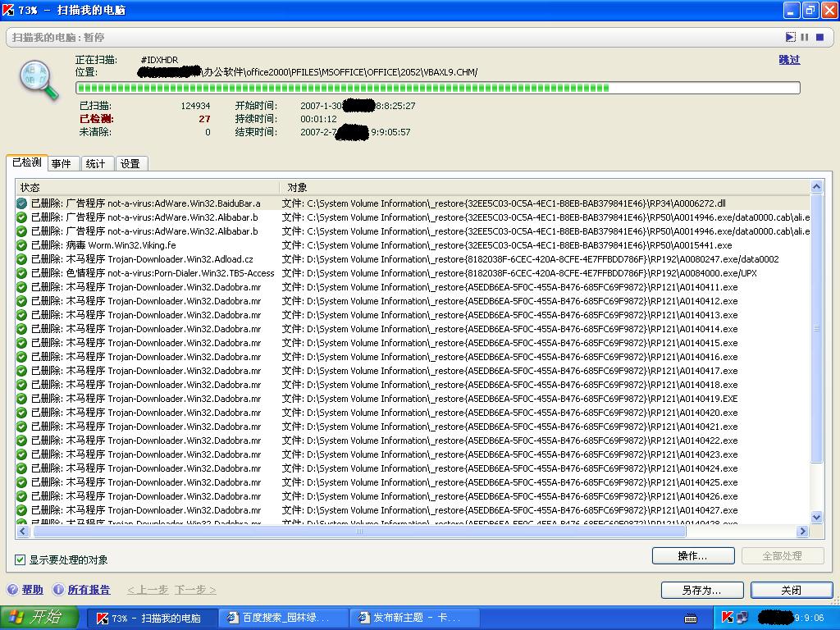840x630 pixels.
Task: Click the Kaspersky icon in the title bar
Action: (x=8, y=10)
